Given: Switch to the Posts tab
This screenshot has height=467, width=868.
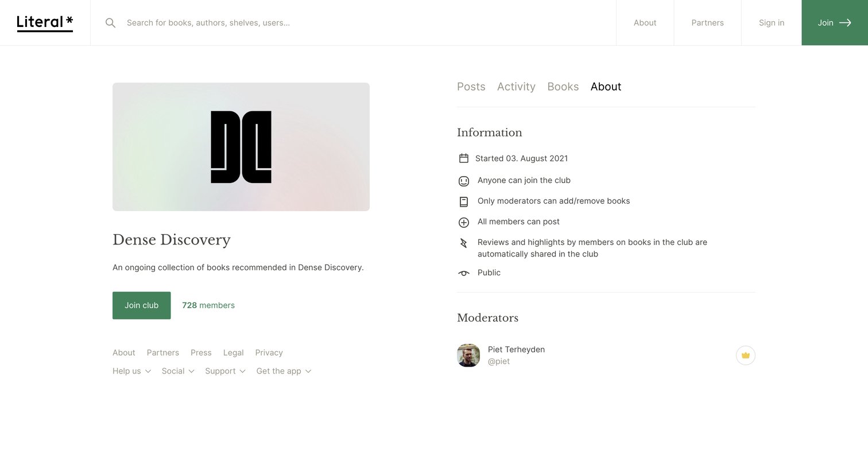Looking at the screenshot, I should coord(471,87).
